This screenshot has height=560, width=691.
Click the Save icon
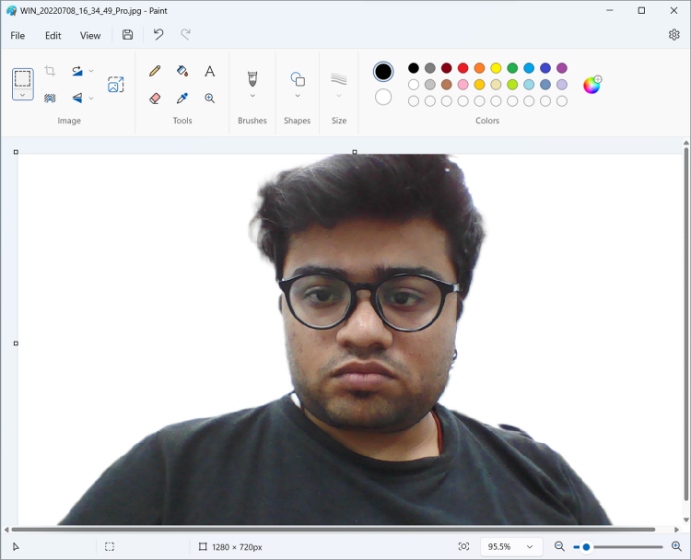pos(127,35)
